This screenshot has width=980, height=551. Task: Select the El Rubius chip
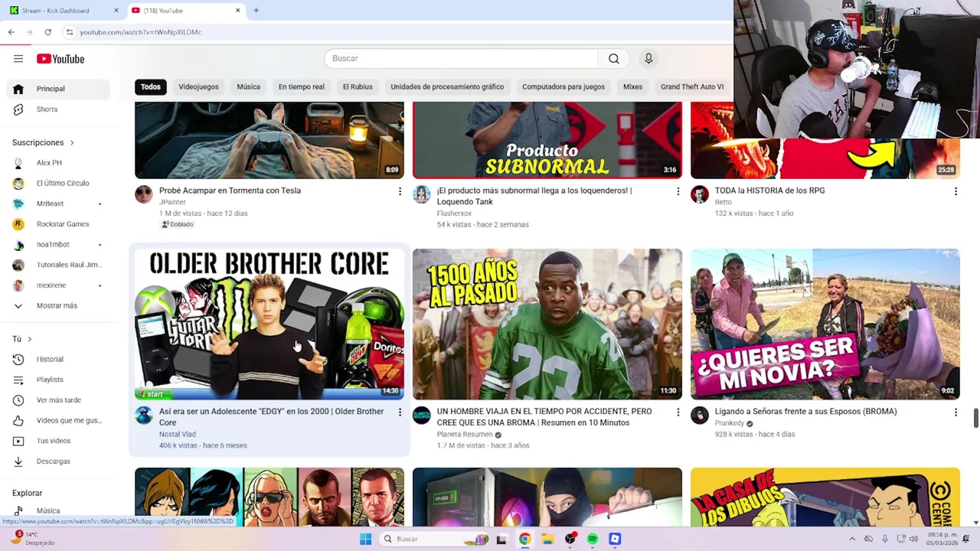358,86
